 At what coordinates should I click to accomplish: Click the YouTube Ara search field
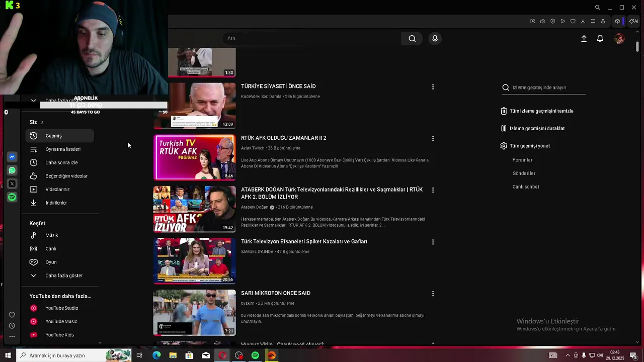[312, 39]
